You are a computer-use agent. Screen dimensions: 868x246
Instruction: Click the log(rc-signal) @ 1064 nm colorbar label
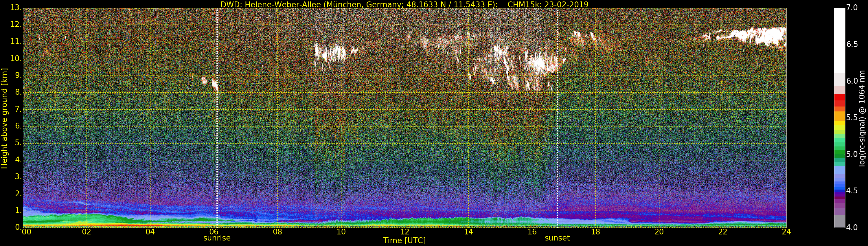(862, 118)
